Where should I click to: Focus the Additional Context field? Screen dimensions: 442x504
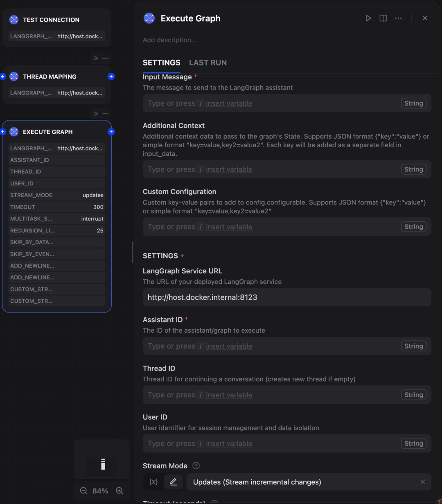[287, 169]
